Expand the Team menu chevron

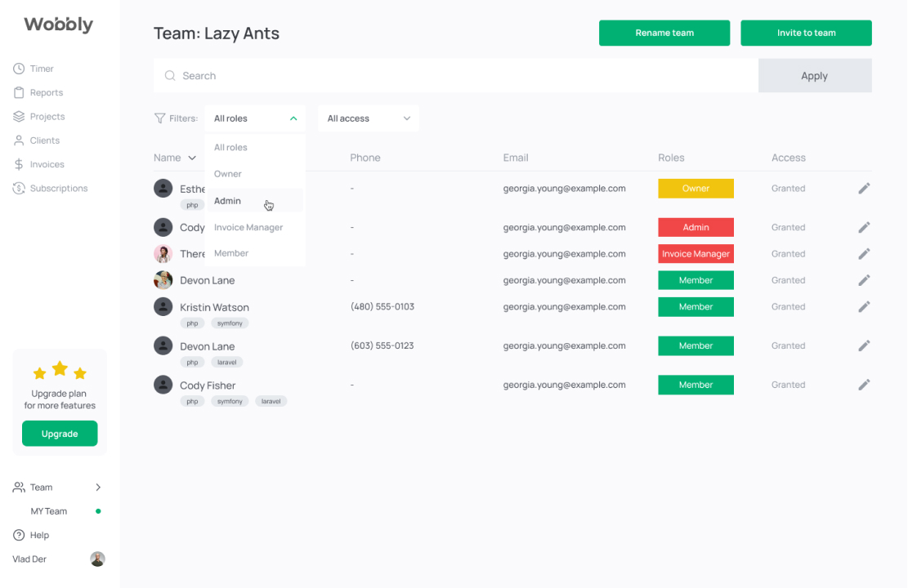pyautogui.click(x=98, y=488)
